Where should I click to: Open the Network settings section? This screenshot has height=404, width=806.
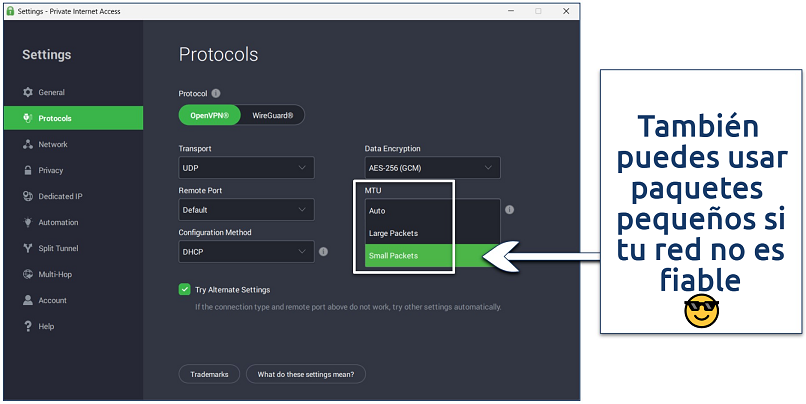click(74, 144)
